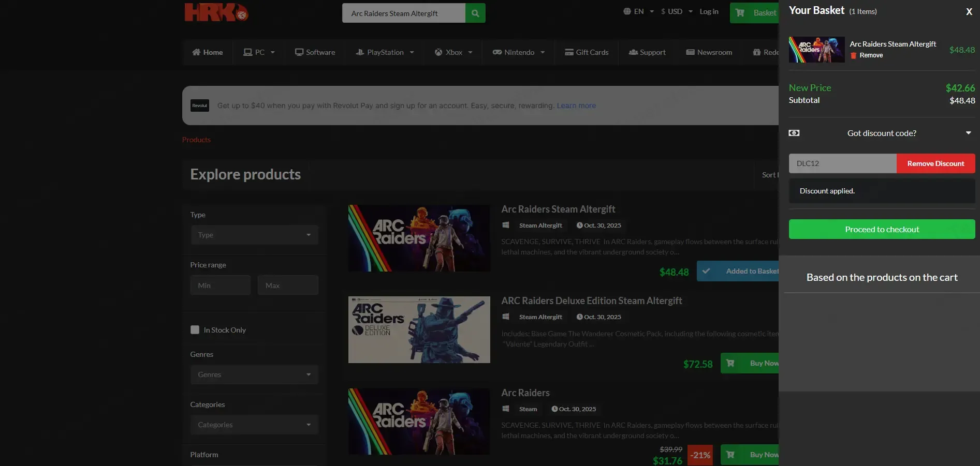Collapse the Got discount code section
This screenshot has width=980, height=466.
[x=968, y=133]
